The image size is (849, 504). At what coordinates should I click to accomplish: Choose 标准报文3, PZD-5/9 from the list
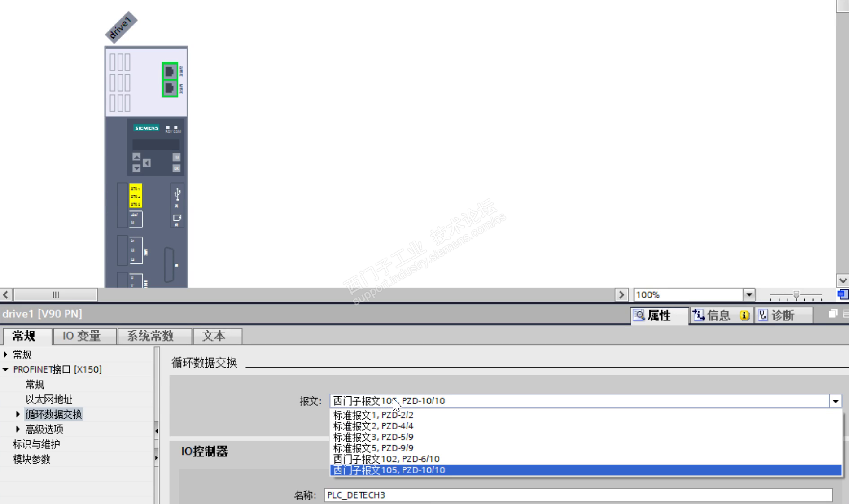586,437
